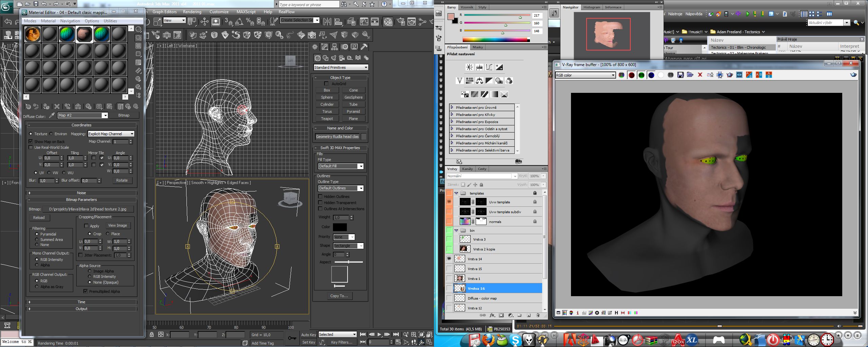The image size is (868, 347).
Task: Switch to the Kanály tab
Action: 467,169
